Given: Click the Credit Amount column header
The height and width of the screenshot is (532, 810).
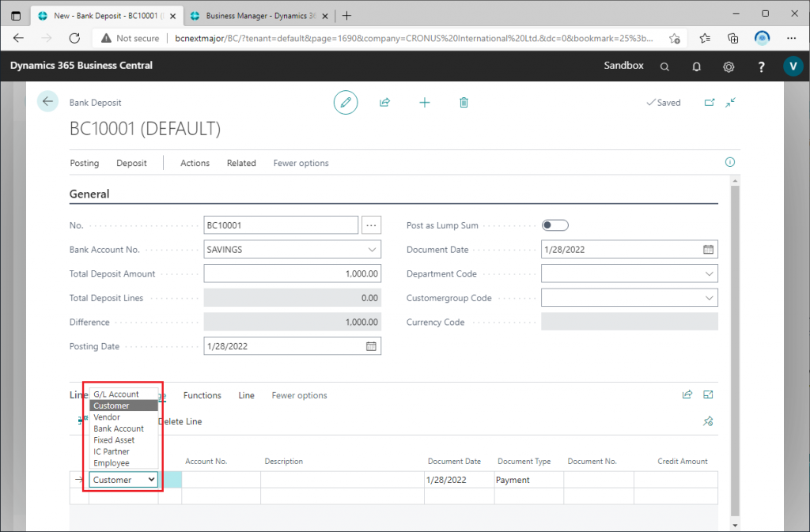Looking at the screenshot, I should pos(682,462).
